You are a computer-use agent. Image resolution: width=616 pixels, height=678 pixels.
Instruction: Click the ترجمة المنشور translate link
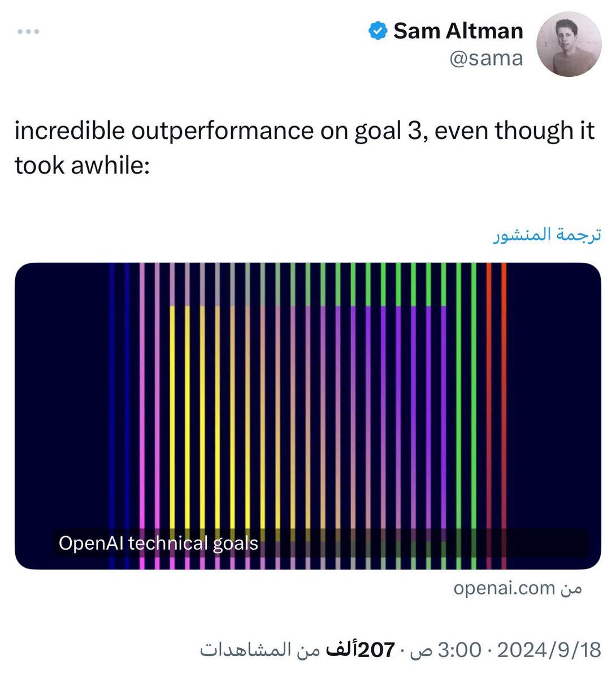click(x=547, y=234)
